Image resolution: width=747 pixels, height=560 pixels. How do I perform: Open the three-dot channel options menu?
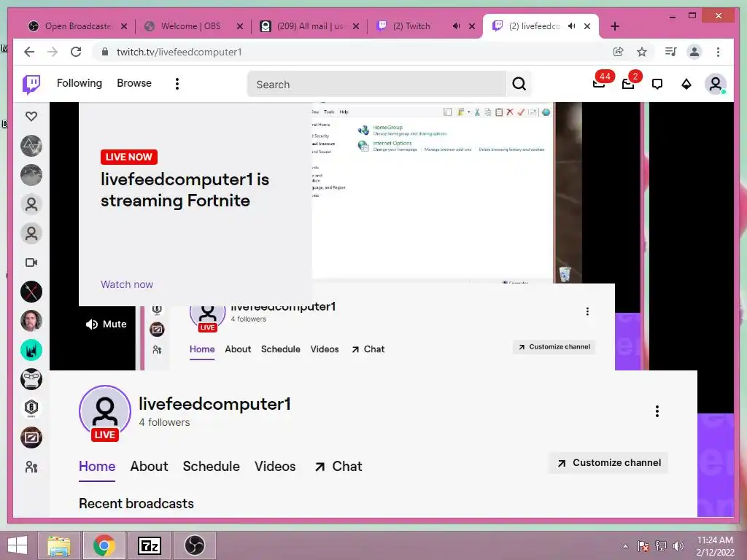coord(657,411)
